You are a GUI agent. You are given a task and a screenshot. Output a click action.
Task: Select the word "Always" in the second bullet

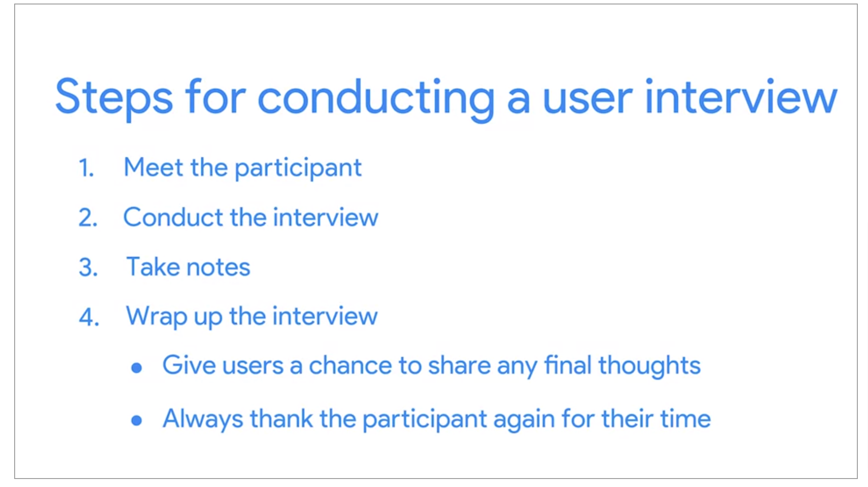point(203,419)
